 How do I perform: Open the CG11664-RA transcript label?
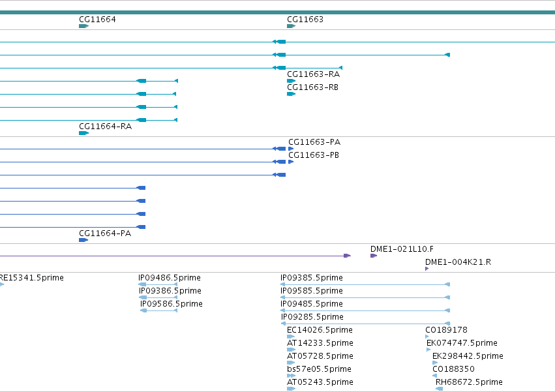105,126
